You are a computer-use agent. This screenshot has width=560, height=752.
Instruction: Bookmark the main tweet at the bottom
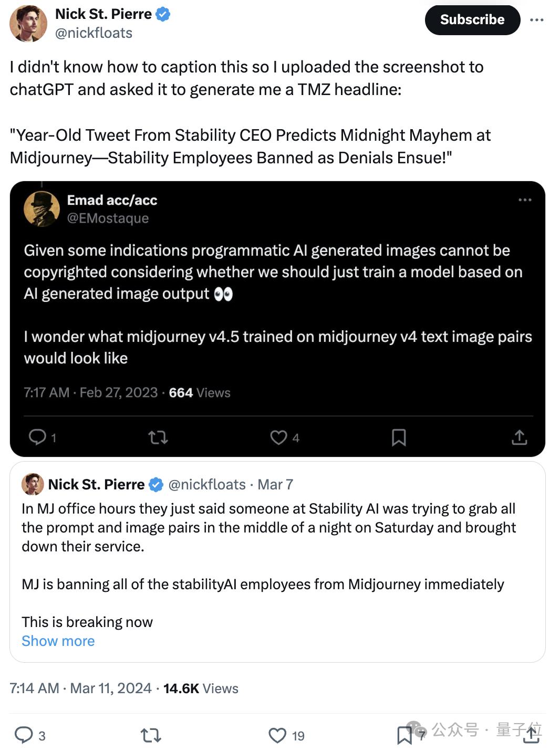click(404, 735)
